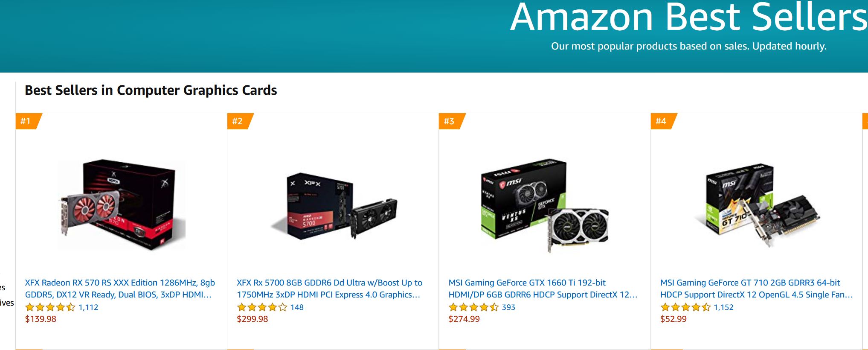
Task: Click the MSI GT 710 product image
Action: coord(757,204)
